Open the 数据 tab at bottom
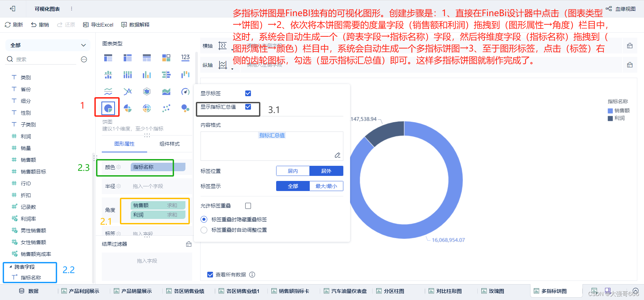Viewport: 644px width, 300px height. (x=29, y=291)
